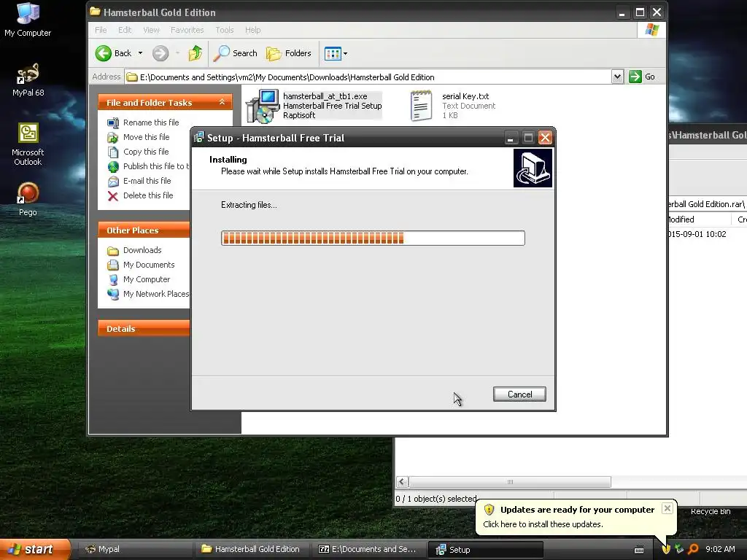Click Copy this file link
This screenshot has height=560, width=747.
tap(146, 152)
